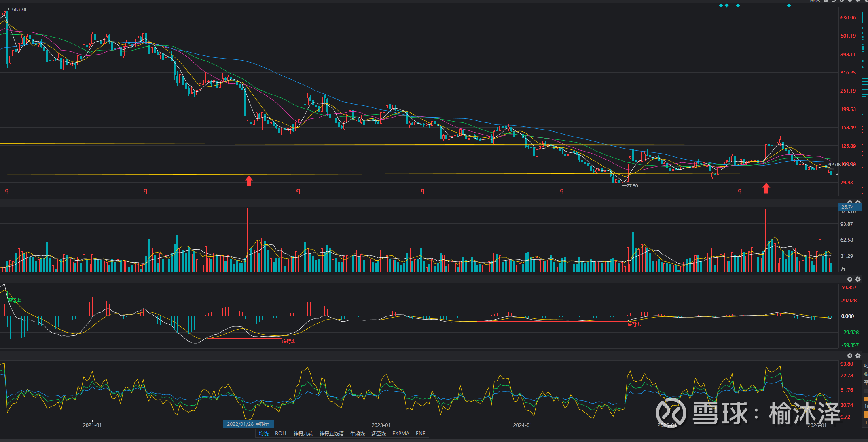Select the ENE overlay option
Screen dimensions: 868x442
tap(420, 433)
